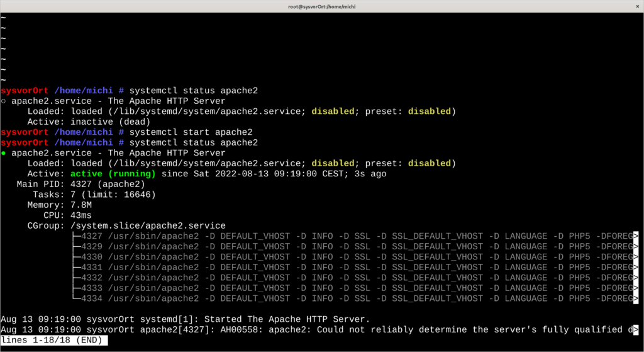Click yellow "disabled" in the first Loaded line
The width and height of the screenshot is (644, 352).
click(333, 111)
